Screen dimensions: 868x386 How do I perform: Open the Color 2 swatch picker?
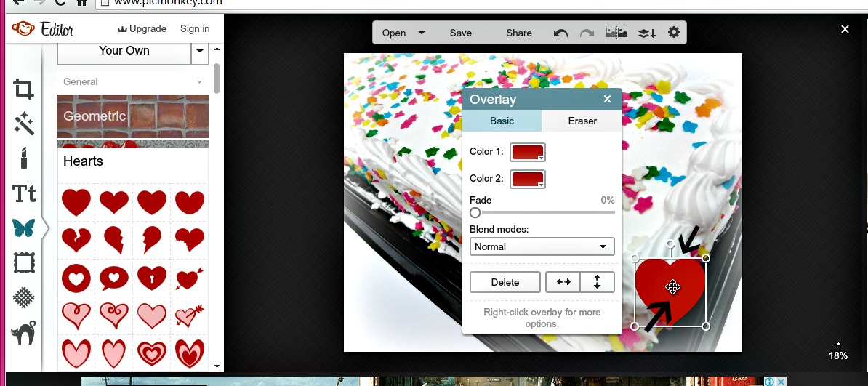tap(528, 179)
